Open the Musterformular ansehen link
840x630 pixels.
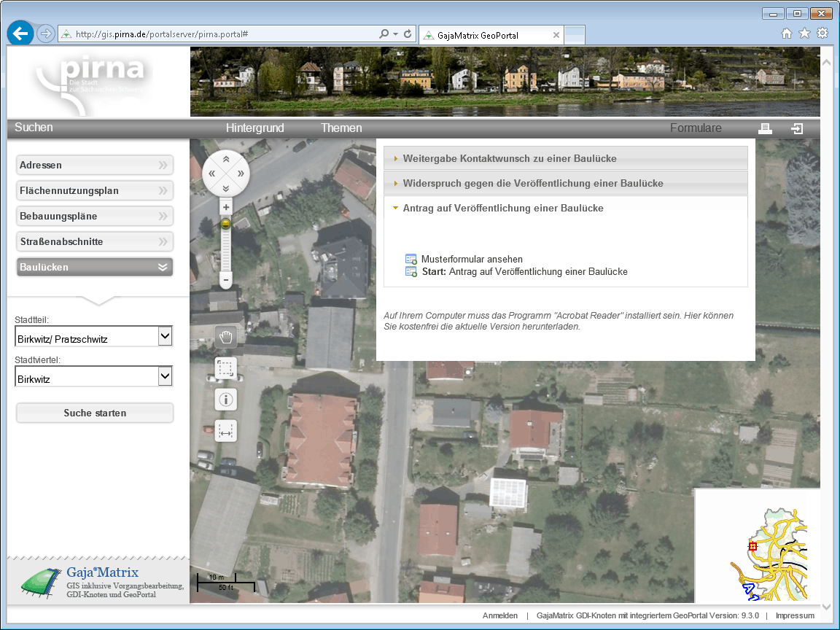[x=471, y=259]
